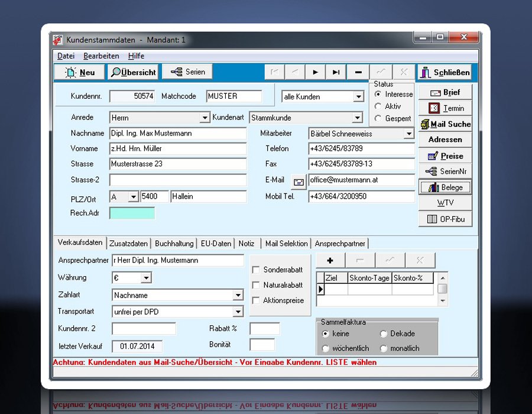532x414 pixels.
Task: Switch to Ansprechpartner tab
Action: coord(340,243)
